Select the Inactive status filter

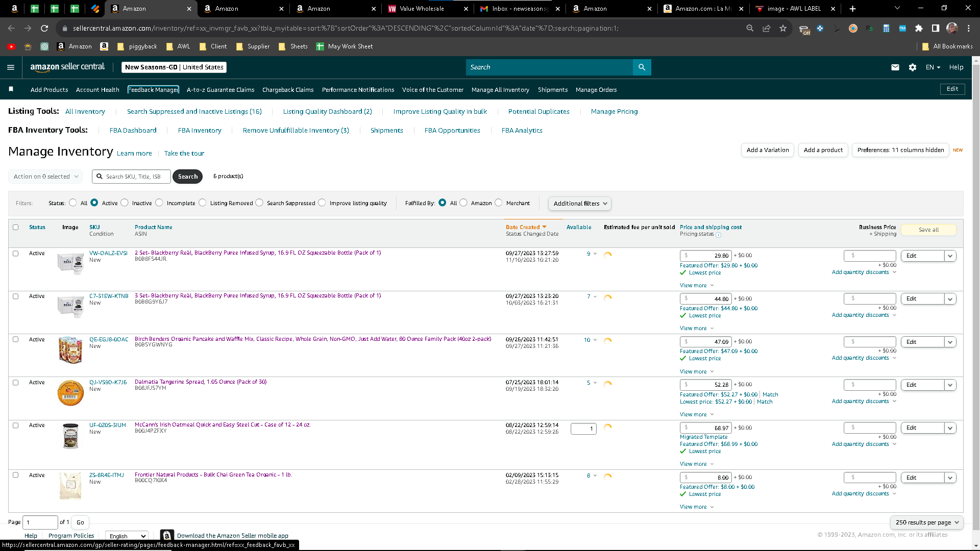(125, 203)
